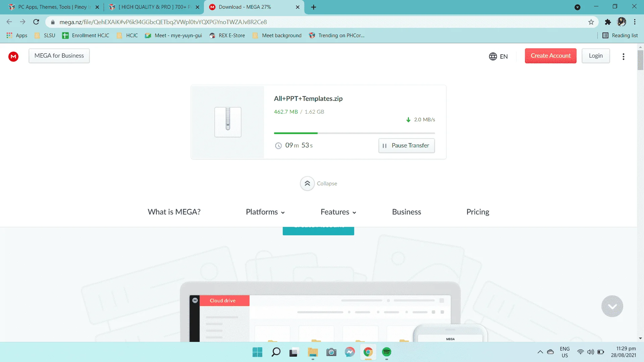Open the Windows Start menu

click(x=257, y=352)
